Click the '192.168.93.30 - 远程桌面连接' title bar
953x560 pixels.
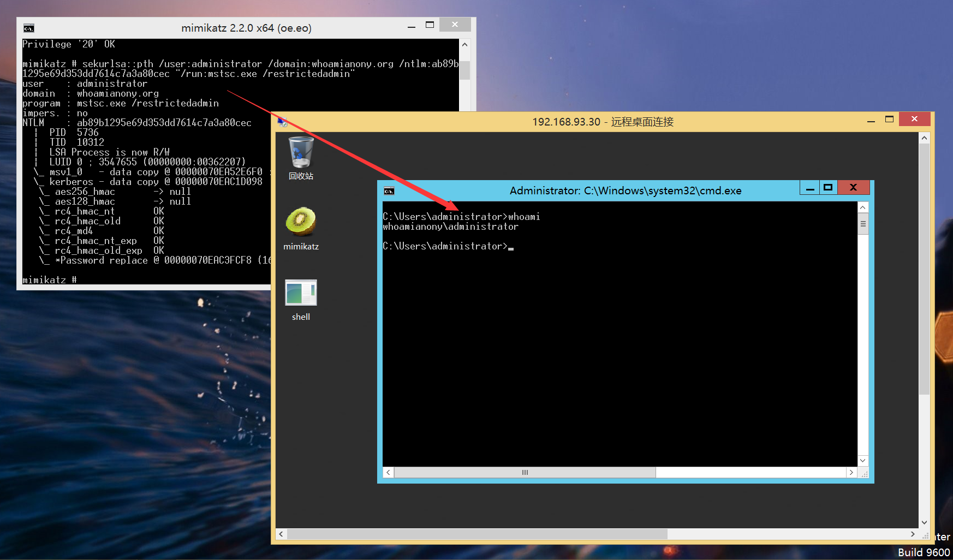[603, 122]
